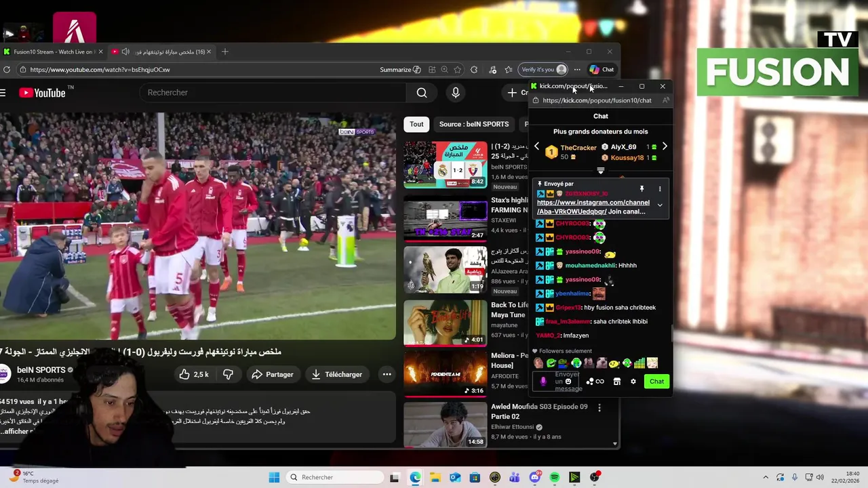The image size is (868, 488).
Task: Open the Awled Moufida S03 Episode 09 thumbnail
Action: pyautogui.click(x=446, y=425)
